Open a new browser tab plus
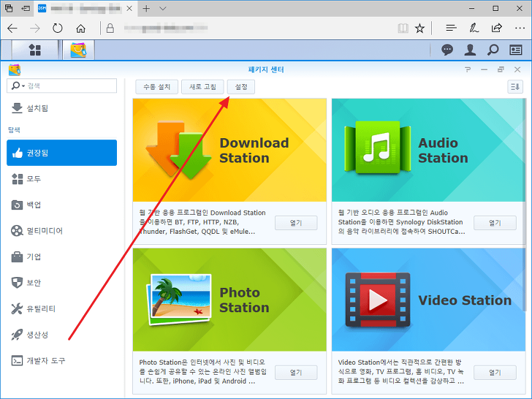Viewport: 532px width, 399px height. pos(146,9)
